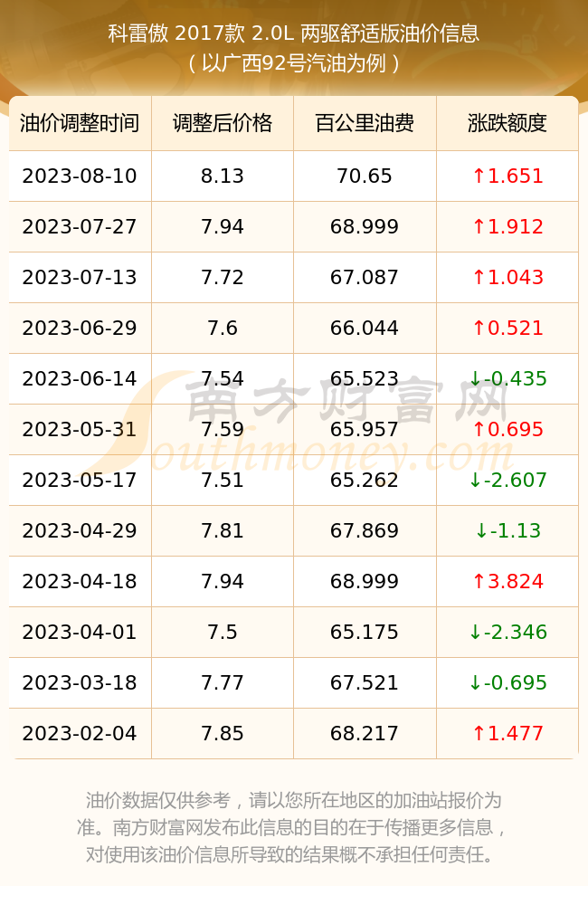Click the red up value ↑1.477
Image resolution: width=588 pixels, height=905 pixels.
tap(507, 734)
